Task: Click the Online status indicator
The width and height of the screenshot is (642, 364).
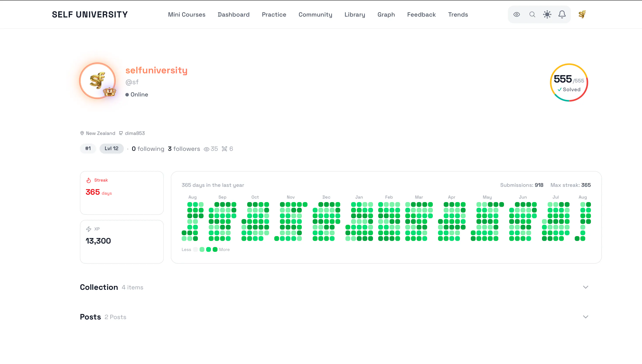Action: coord(136,94)
